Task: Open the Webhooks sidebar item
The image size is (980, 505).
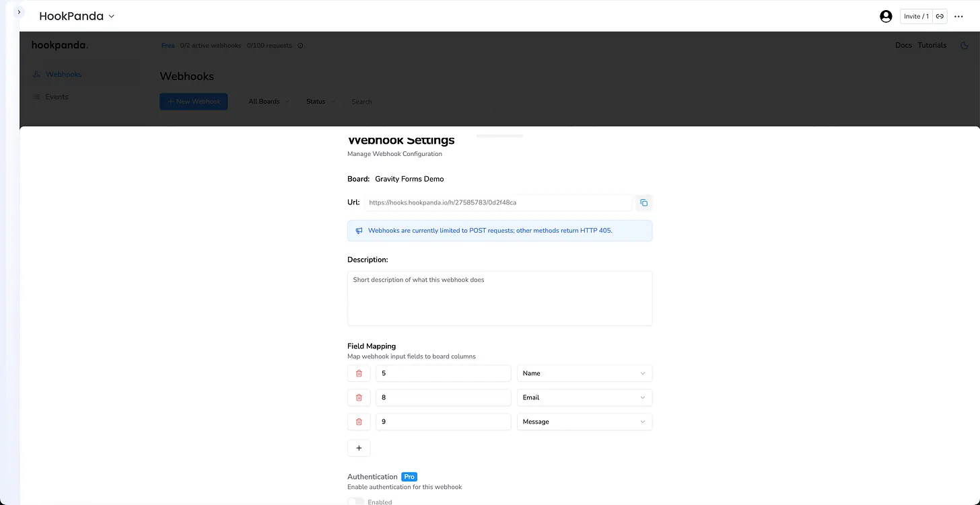Action: [x=63, y=75]
